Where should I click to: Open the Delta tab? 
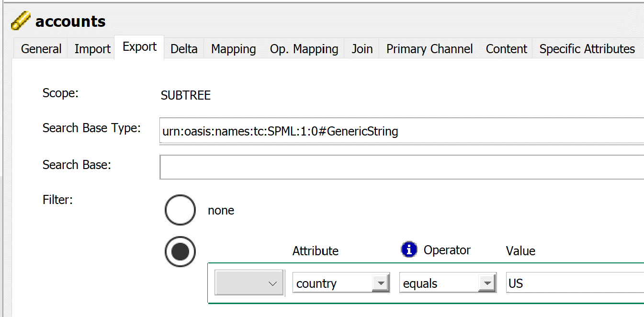(x=184, y=48)
